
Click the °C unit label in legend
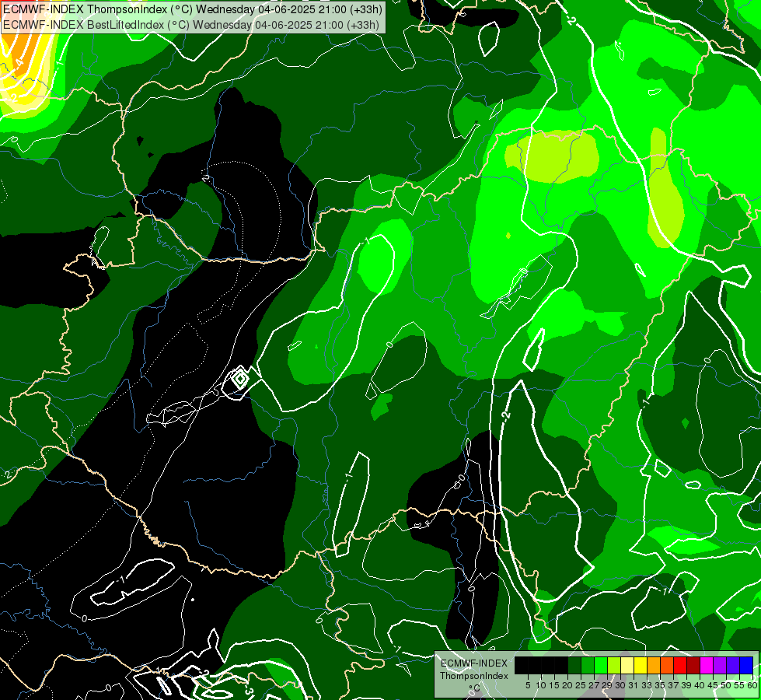tap(475, 688)
